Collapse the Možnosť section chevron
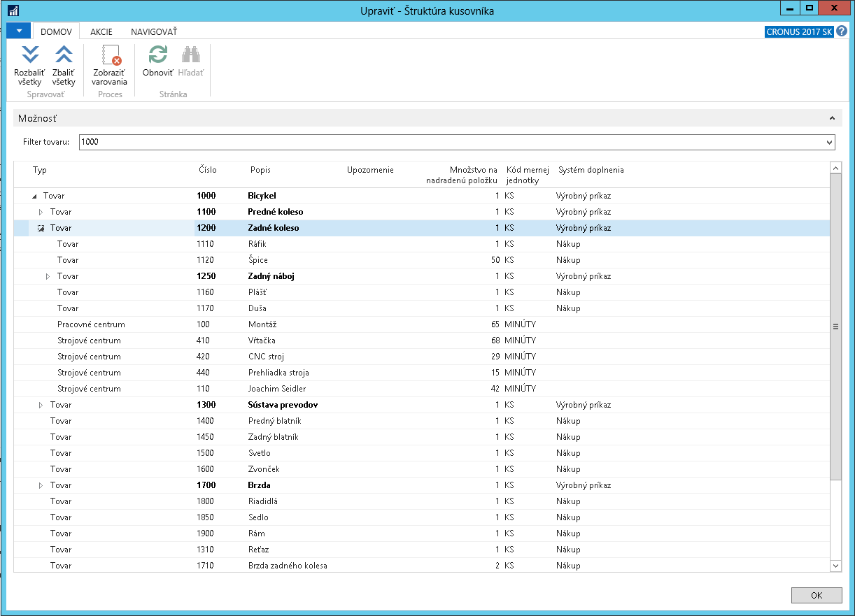The width and height of the screenshot is (855, 616). point(831,119)
